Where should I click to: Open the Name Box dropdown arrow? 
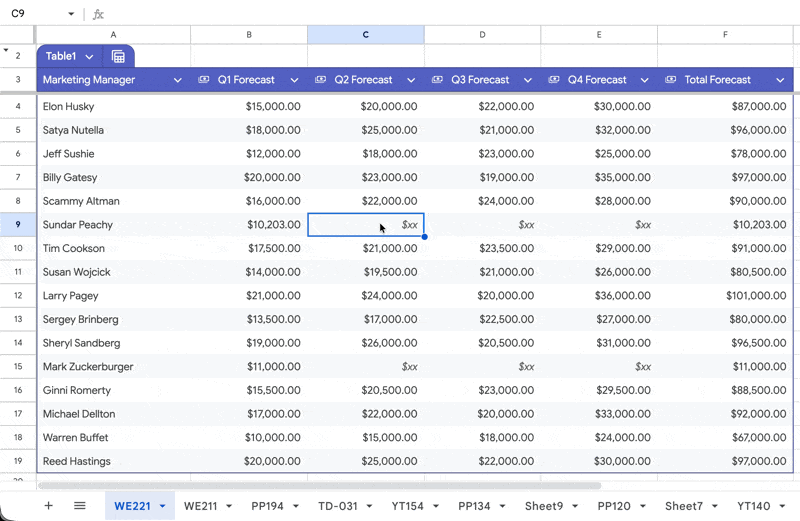click(x=71, y=14)
